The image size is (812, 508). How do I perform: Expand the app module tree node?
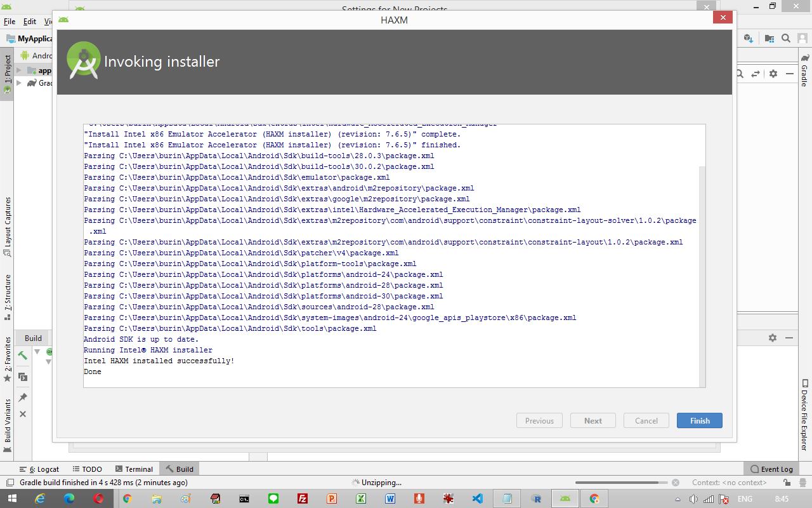coord(19,70)
